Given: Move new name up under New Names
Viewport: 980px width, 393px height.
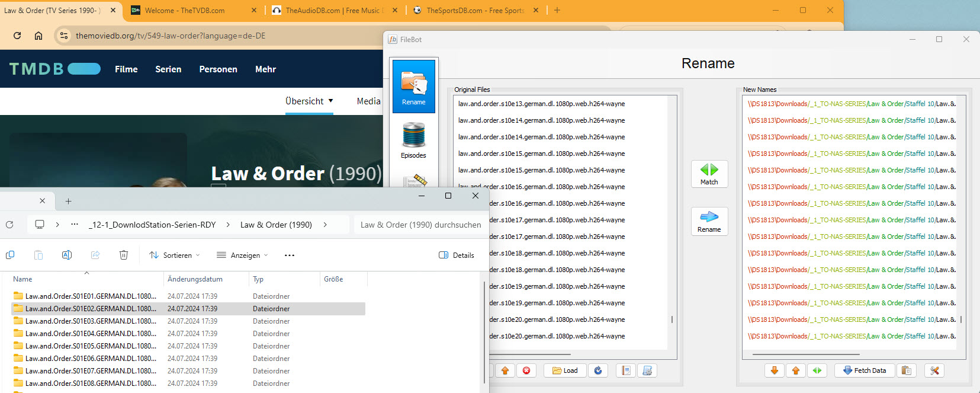Looking at the screenshot, I should pos(796,370).
